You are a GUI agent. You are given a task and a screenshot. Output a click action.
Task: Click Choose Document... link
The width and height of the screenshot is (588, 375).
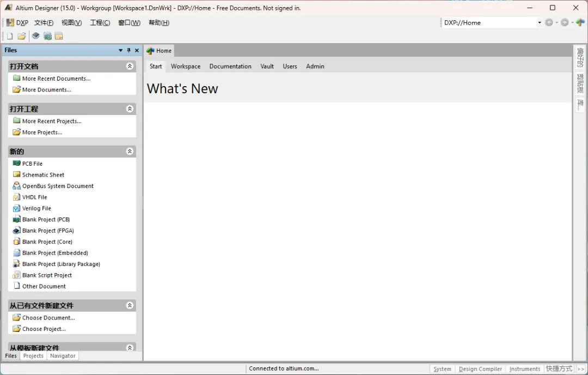tap(48, 318)
